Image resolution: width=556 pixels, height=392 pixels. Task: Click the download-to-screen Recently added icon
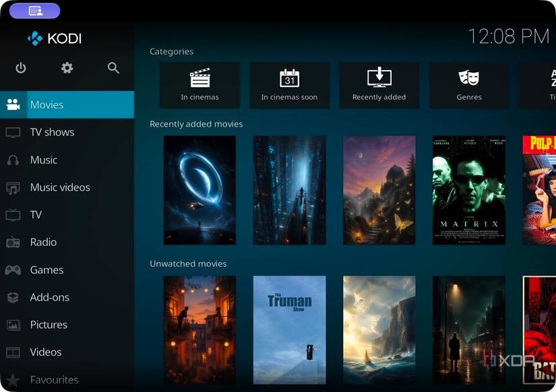click(x=379, y=77)
